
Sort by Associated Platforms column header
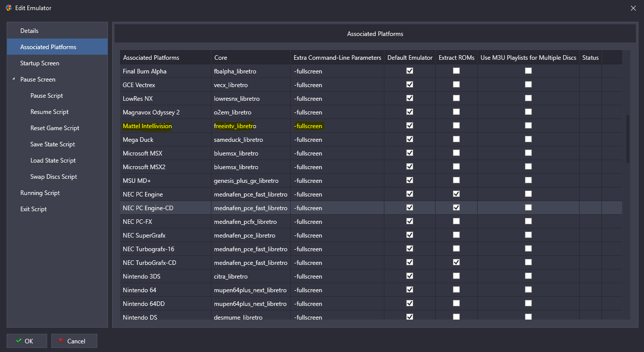tap(166, 57)
